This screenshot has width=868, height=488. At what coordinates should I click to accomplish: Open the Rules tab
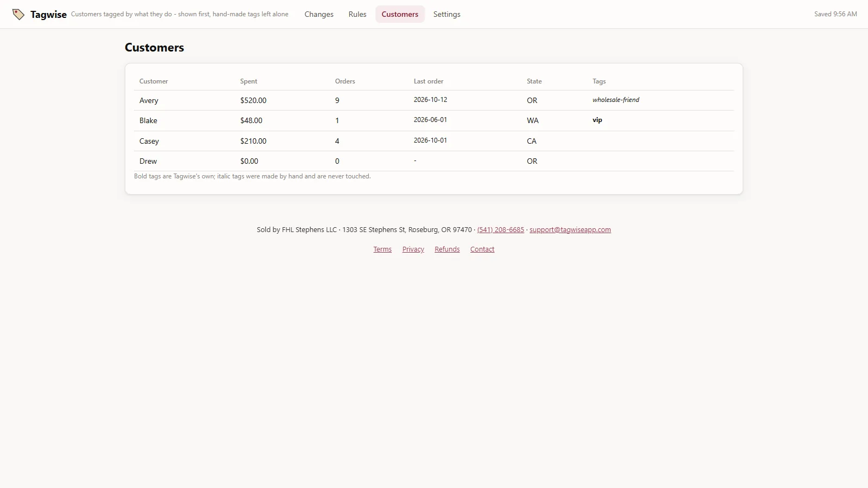[358, 14]
